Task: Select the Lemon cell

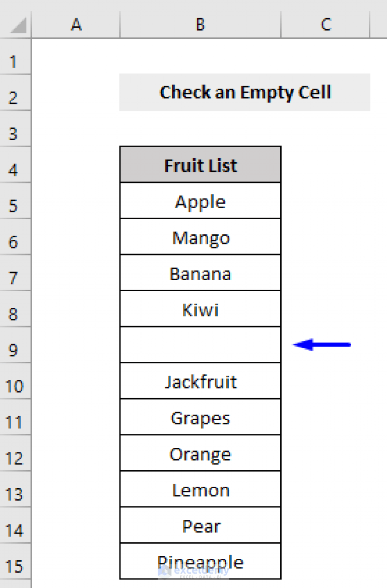Action: [x=200, y=489]
